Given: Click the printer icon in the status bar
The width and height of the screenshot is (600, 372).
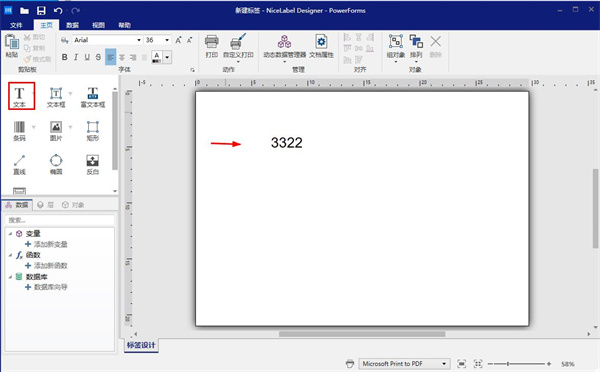Looking at the screenshot, I should point(350,364).
